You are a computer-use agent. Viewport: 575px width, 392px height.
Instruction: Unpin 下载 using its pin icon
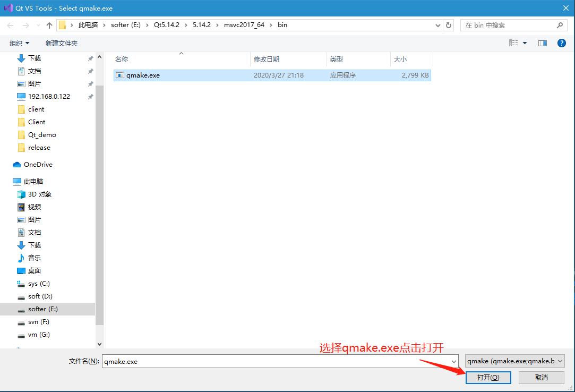pos(91,58)
